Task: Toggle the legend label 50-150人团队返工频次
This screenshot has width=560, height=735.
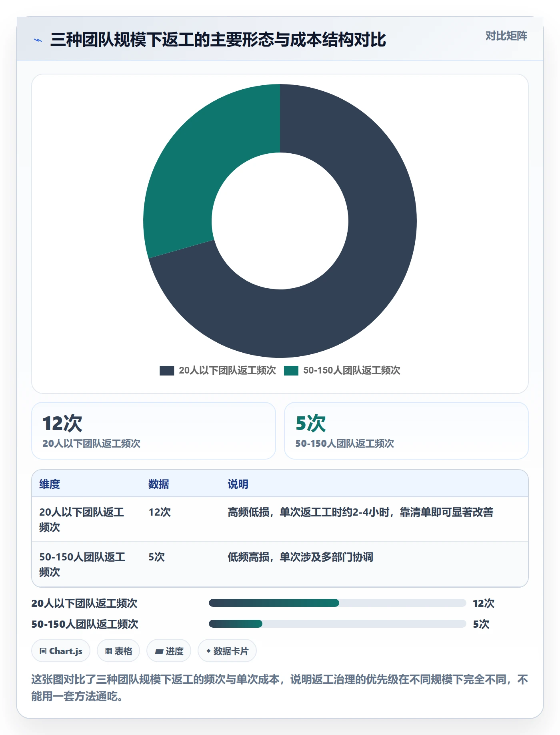Action: (352, 371)
